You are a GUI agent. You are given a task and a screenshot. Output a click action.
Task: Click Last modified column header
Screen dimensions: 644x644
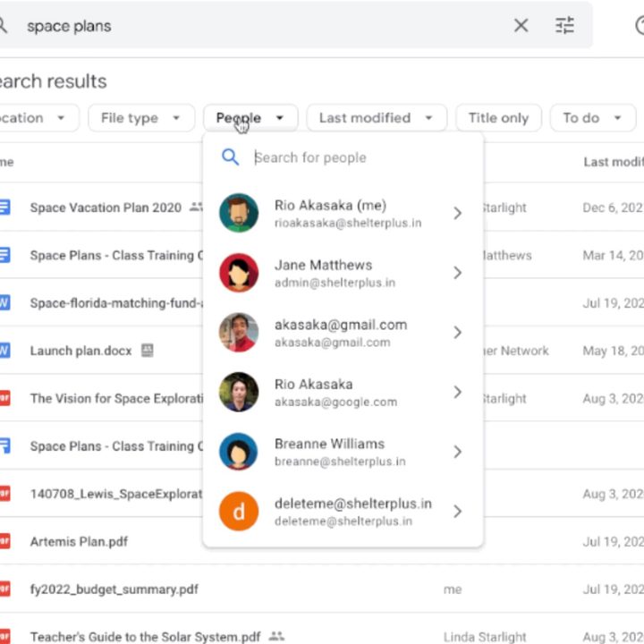pyautogui.click(x=614, y=162)
